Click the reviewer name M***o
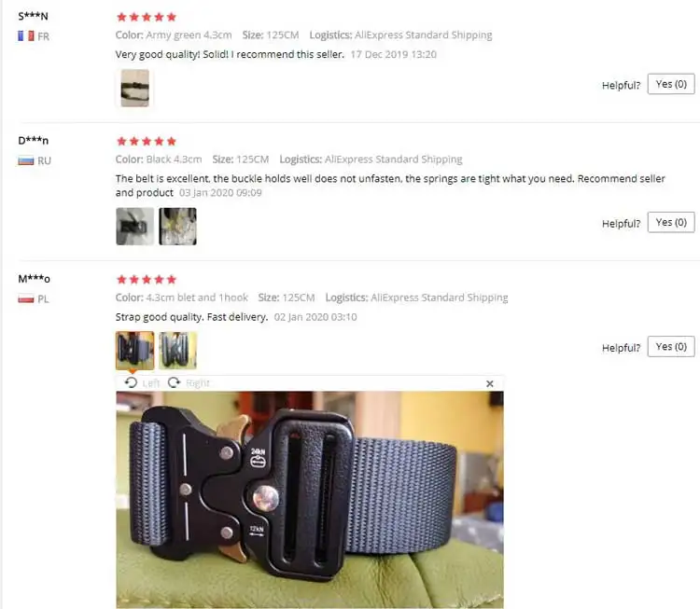 tap(34, 279)
